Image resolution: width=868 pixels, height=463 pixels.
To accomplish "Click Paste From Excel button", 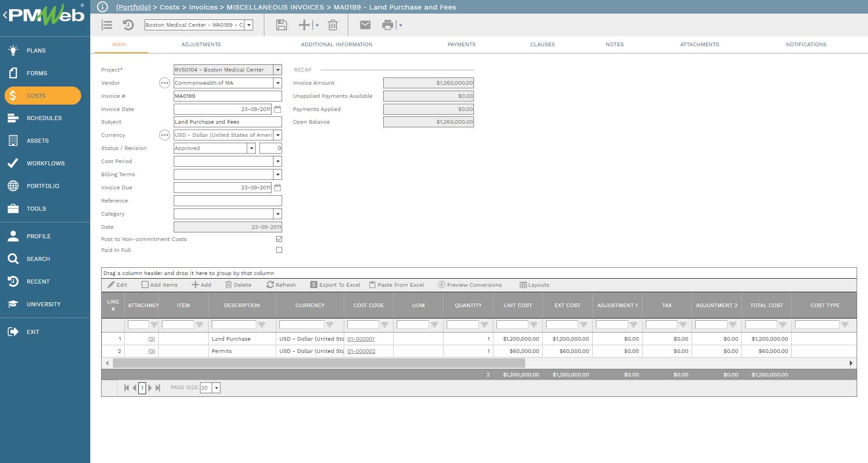I will [396, 285].
